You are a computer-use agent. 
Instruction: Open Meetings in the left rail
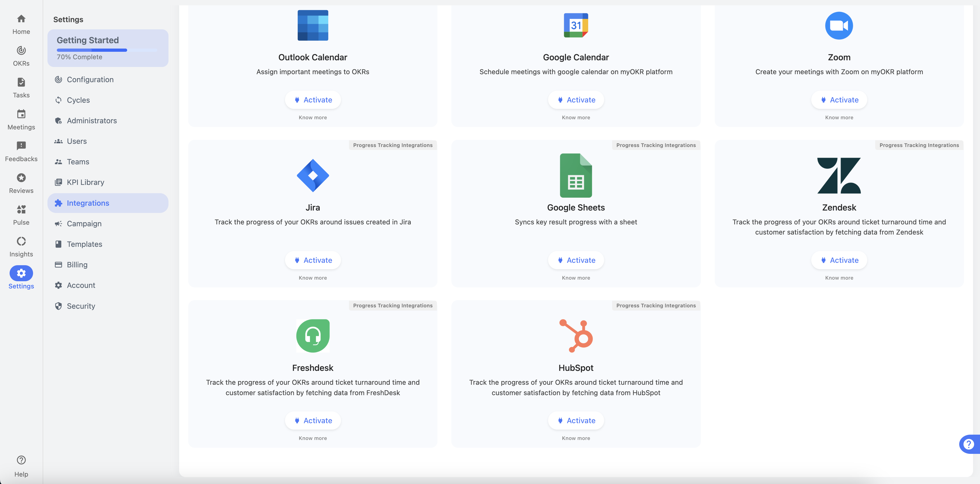pyautogui.click(x=21, y=120)
